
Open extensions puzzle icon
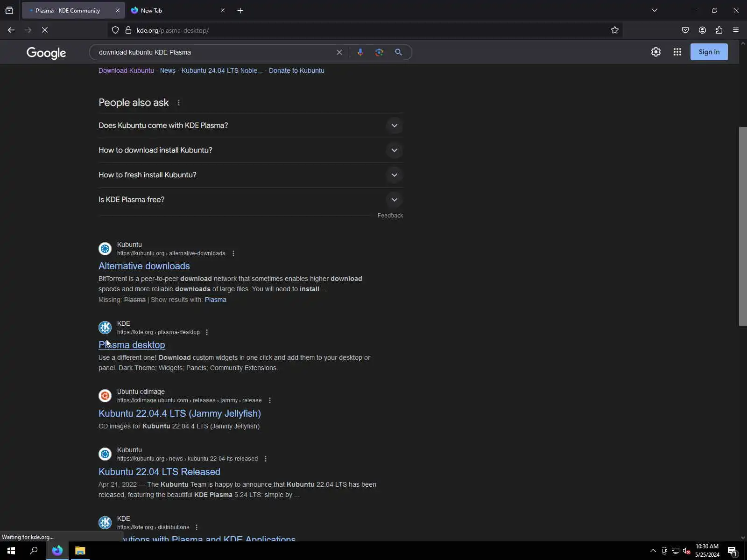tap(719, 30)
